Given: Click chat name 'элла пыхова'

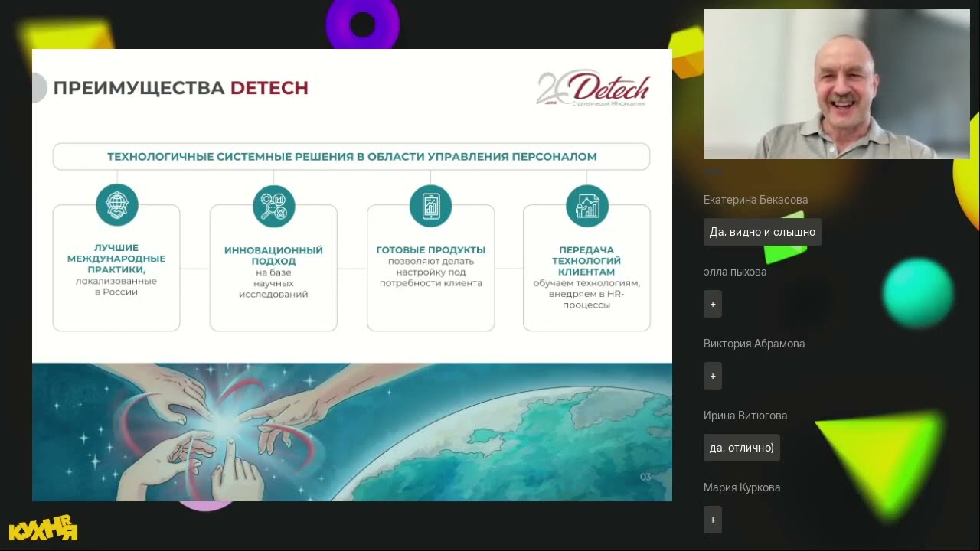Looking at the screenshot, I should pos(735,272).
